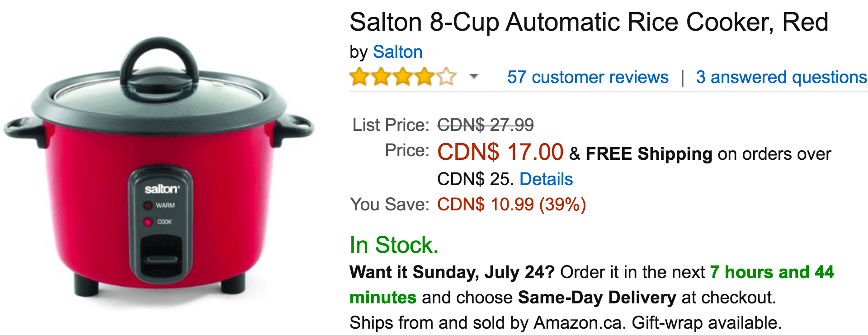This screenshot has height=335, width=868.
Task: View the 3 answered questions
Action: [781, 77]
